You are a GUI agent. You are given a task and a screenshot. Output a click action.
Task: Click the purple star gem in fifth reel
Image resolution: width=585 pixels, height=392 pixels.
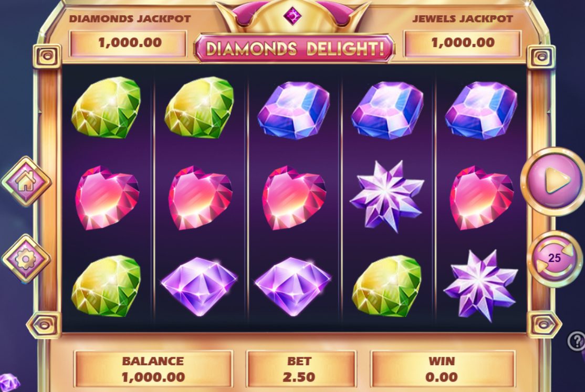(x=480, y=285)
